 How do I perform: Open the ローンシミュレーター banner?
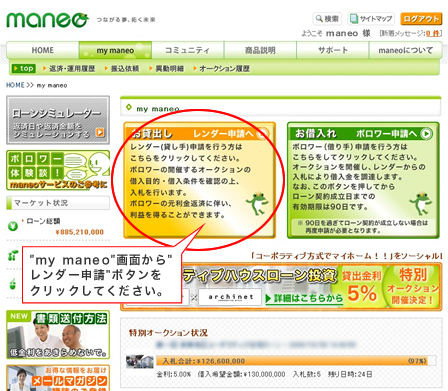tap(58, 120)
